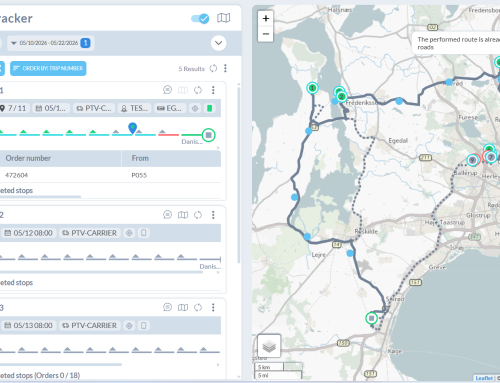Show trip 2 on map icon
500x383 pixels.
pos(183,215)
